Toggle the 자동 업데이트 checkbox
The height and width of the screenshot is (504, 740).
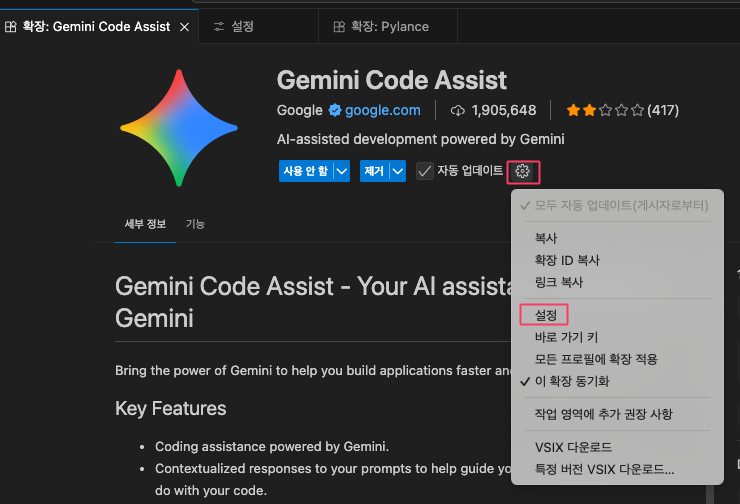click(425, 171)
